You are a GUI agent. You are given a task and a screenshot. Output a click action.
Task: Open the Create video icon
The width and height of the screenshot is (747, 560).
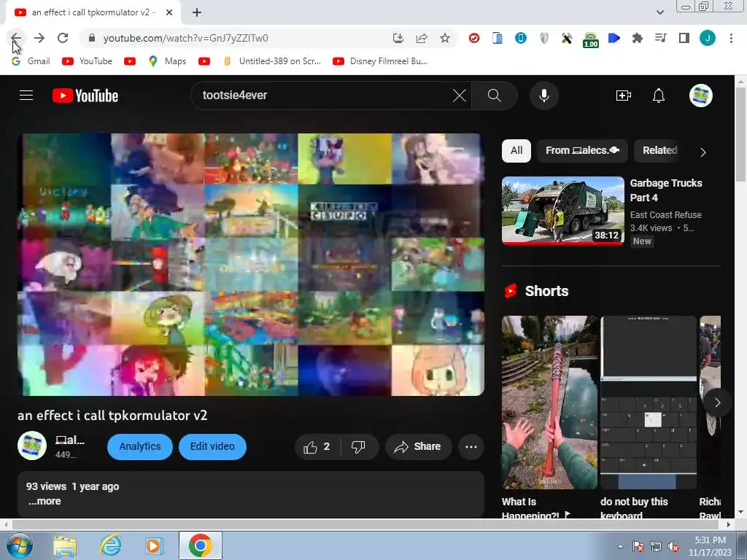624,96
